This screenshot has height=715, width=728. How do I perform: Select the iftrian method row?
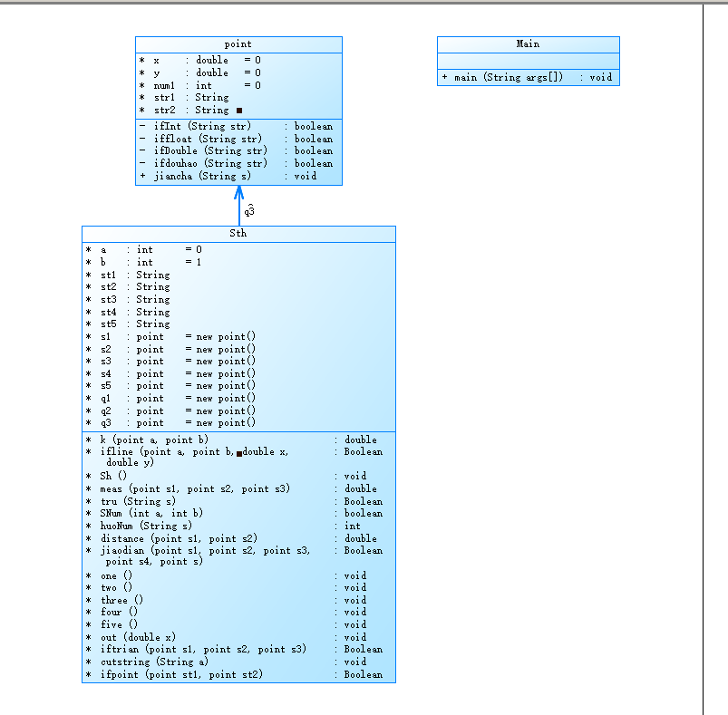click(235, 649)
